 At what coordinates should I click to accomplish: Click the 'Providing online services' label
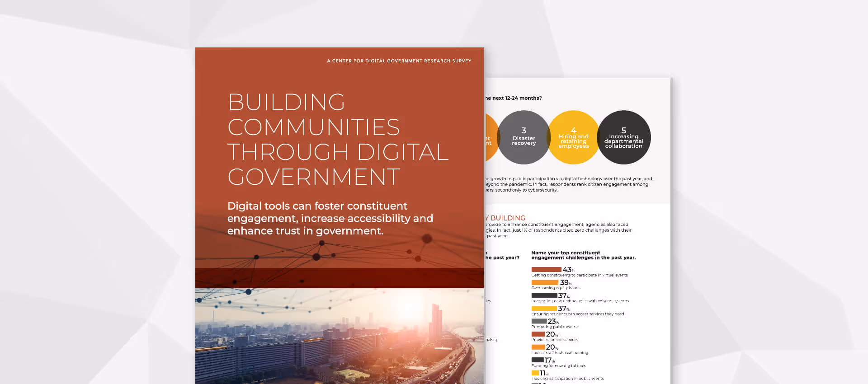[555, 340]
